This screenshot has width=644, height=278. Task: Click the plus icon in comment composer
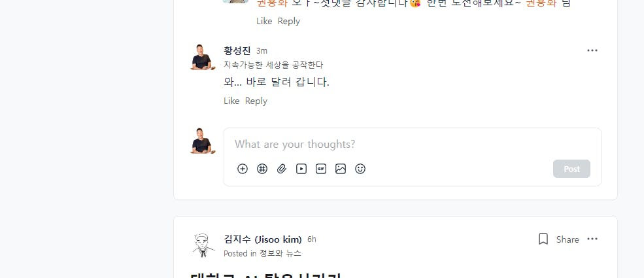coord(243,169)
